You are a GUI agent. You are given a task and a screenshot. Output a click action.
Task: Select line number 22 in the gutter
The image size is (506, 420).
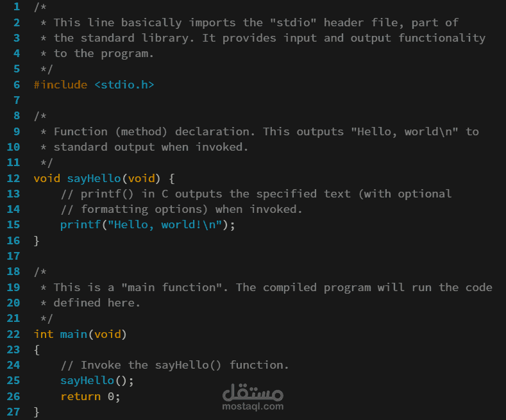coord(13,333)
